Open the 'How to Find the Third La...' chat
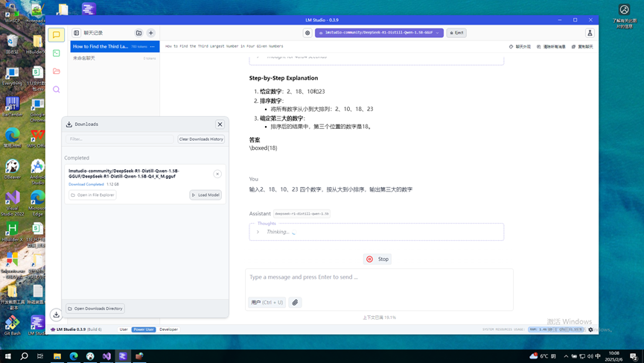The image size is (644, 363). (x=115, y=46)
